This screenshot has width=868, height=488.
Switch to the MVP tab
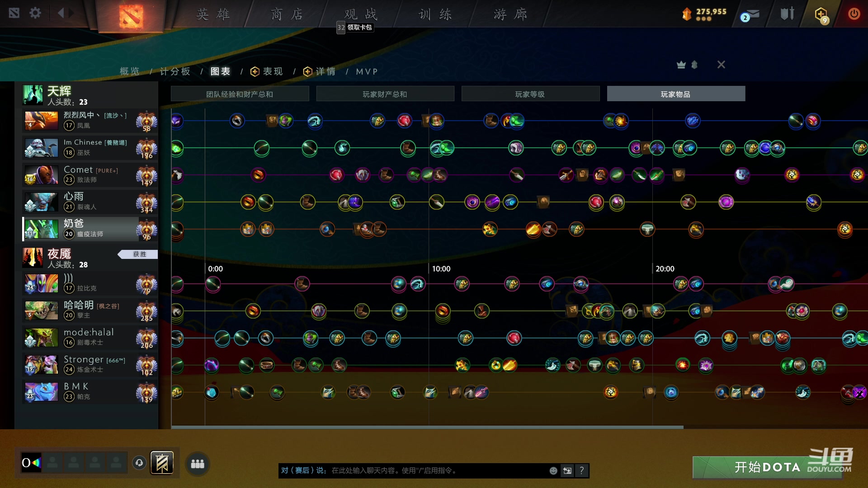[367, 71]
